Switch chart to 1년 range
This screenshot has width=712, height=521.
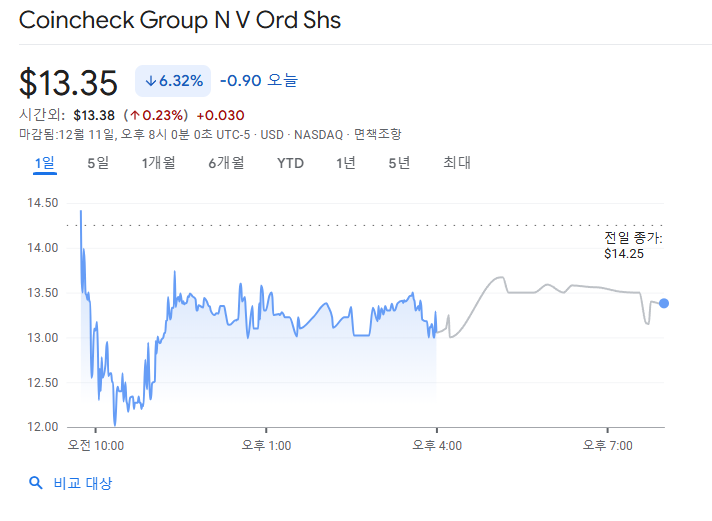[345, 163]
